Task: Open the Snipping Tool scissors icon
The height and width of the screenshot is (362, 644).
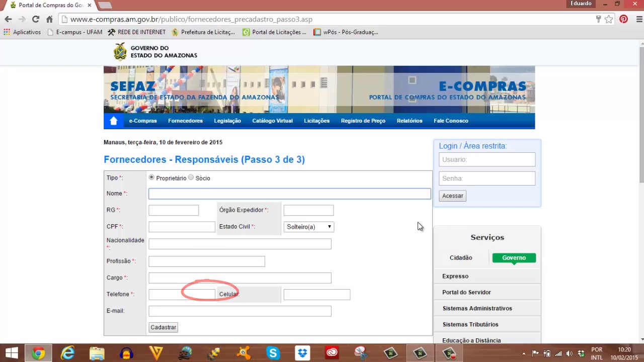Action: tap(361, 353)
